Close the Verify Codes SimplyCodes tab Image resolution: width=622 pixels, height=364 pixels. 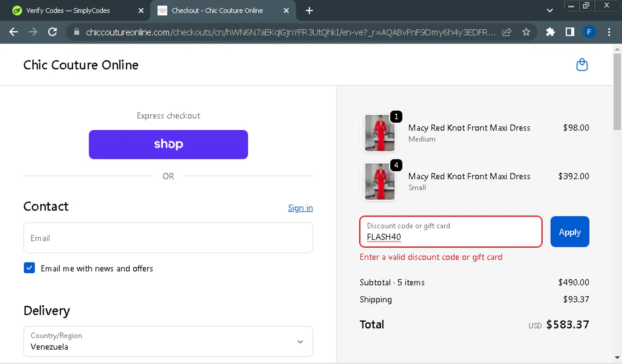pyautogui.click(x=141, y=10)
